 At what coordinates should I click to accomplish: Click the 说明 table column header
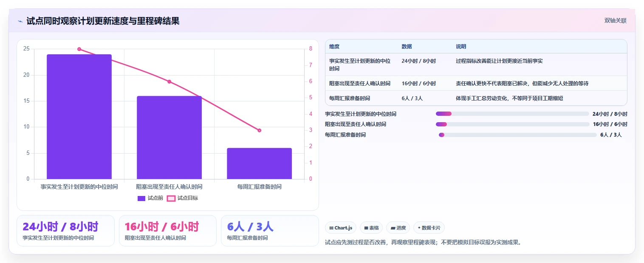(461, 47)
